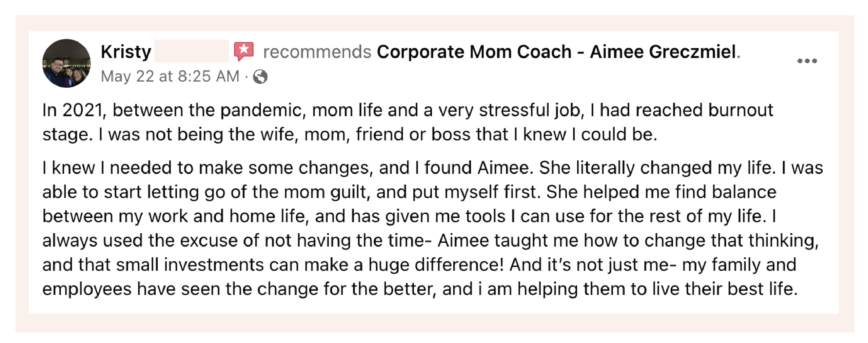Click the May 22 at 8:25 AM timestamp
868x343 pixels.
tap(170, 76)
